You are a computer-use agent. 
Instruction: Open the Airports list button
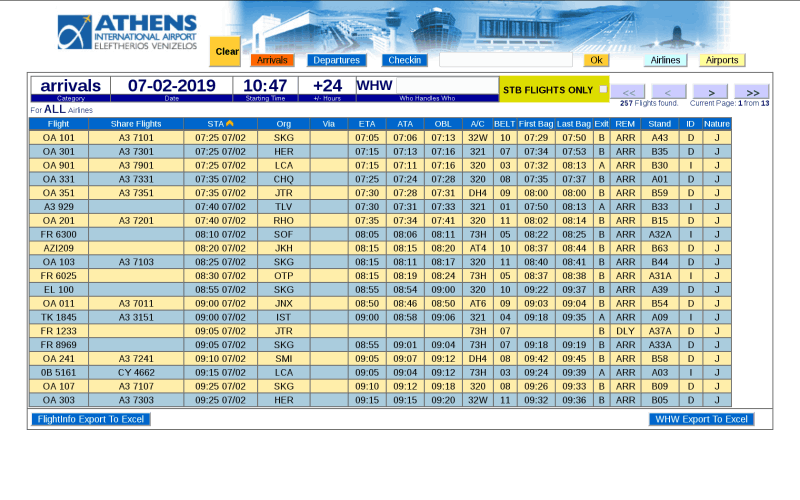coord(721,60)
